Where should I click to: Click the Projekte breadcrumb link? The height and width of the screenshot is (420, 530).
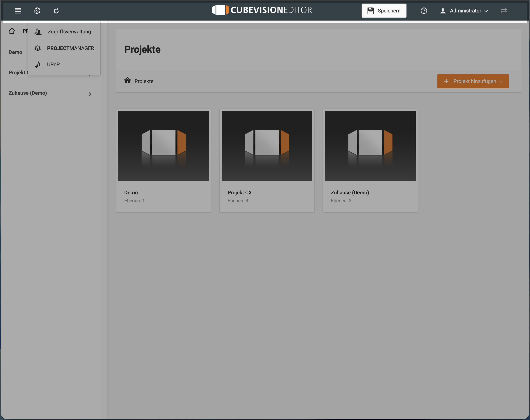(144, 81)
